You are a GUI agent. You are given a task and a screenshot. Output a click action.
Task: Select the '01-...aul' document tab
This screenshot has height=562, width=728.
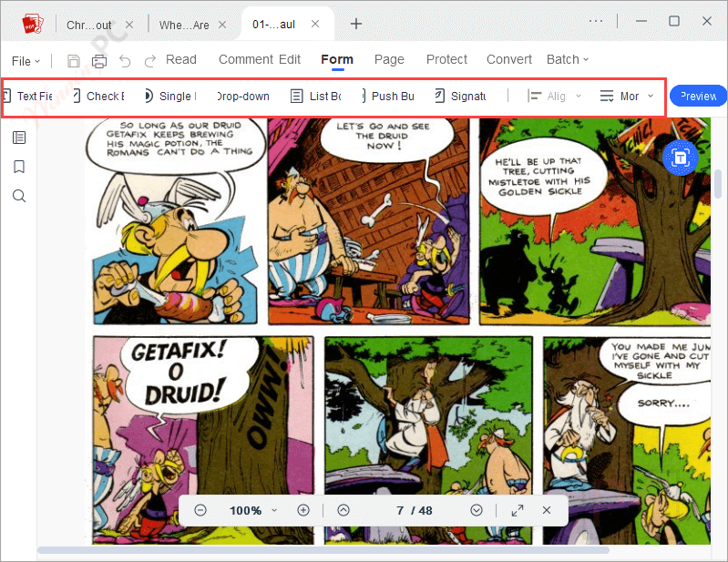click(x=274, y=25)
